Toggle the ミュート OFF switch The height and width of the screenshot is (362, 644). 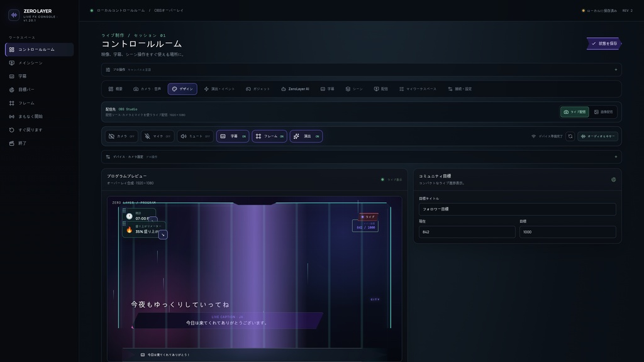(195, 136)
